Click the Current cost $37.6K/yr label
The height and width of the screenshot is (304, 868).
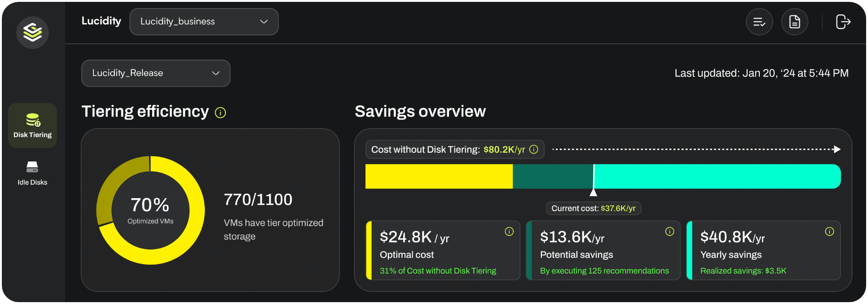(x=593, y=208)
